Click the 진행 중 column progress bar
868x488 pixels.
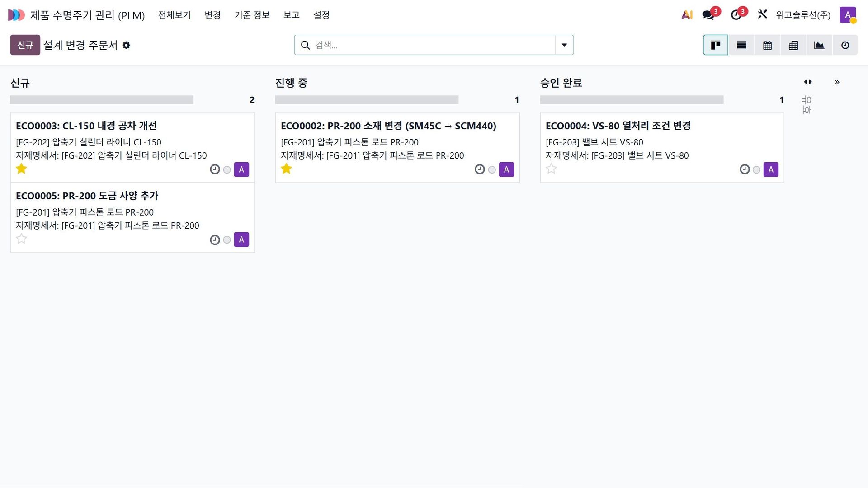[x=367, y=100]
